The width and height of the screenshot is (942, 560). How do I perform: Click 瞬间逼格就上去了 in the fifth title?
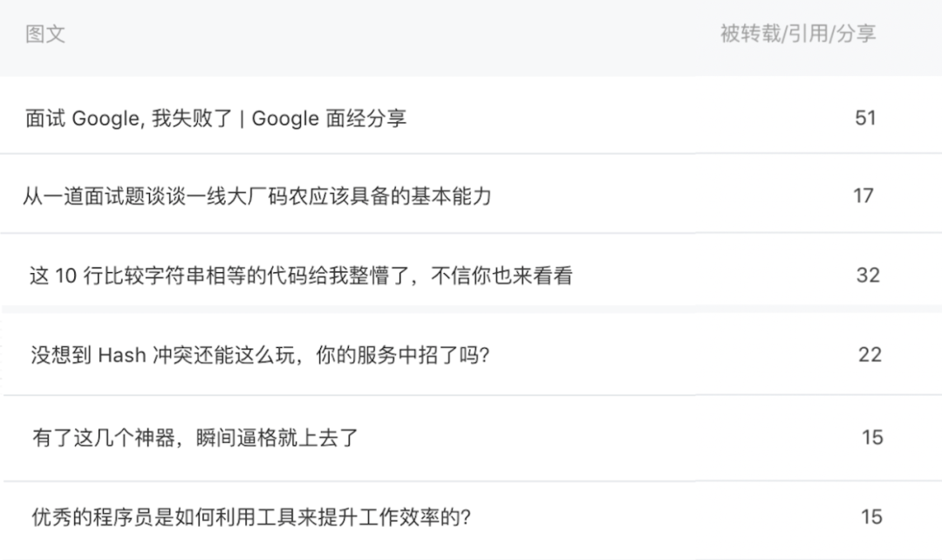click(x=277, y=437)
